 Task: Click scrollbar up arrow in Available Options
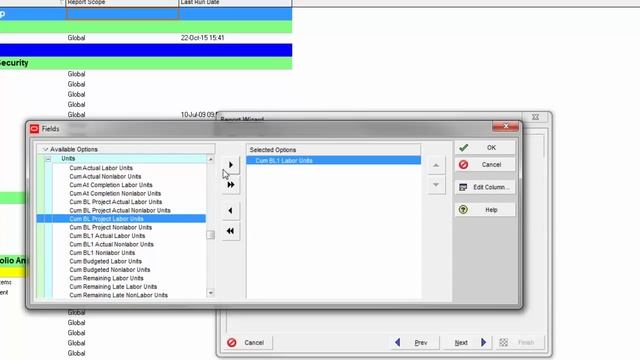click(x=211, y=160)
